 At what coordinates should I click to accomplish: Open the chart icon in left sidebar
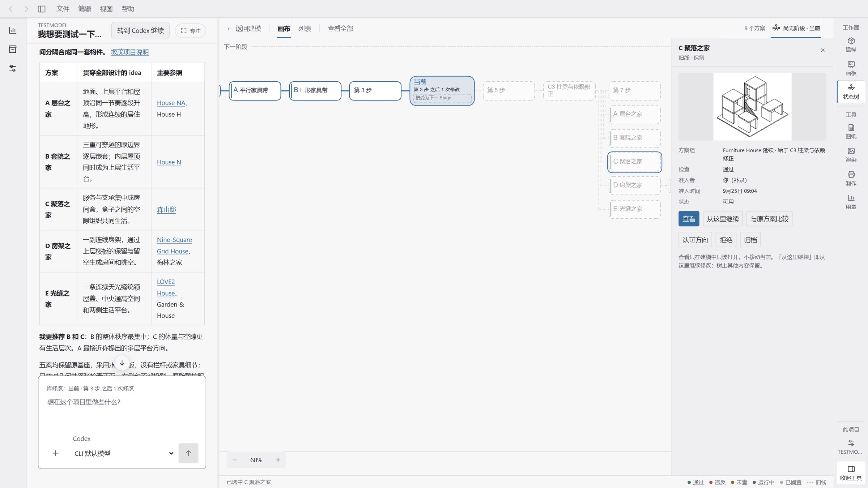(13, 30)
